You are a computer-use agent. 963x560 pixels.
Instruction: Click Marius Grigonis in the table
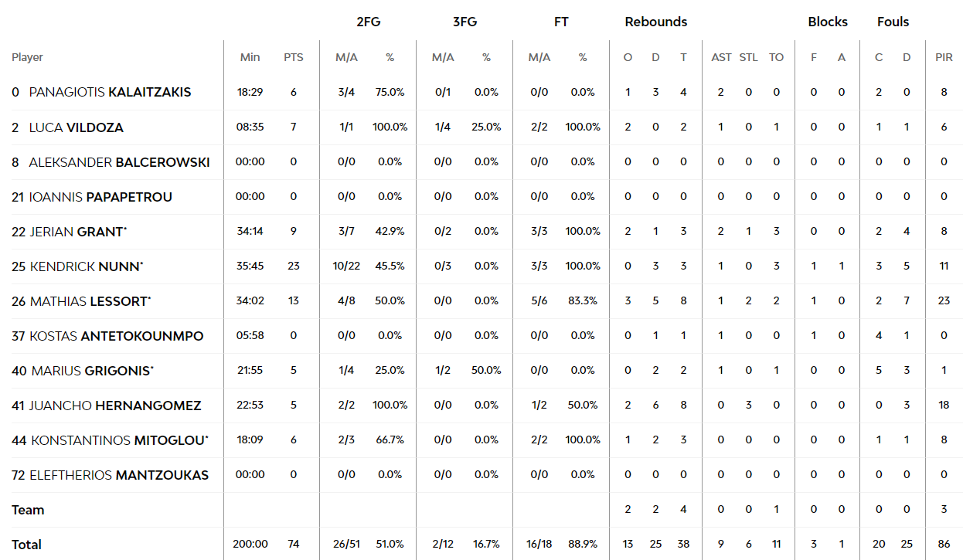[92, 371]
